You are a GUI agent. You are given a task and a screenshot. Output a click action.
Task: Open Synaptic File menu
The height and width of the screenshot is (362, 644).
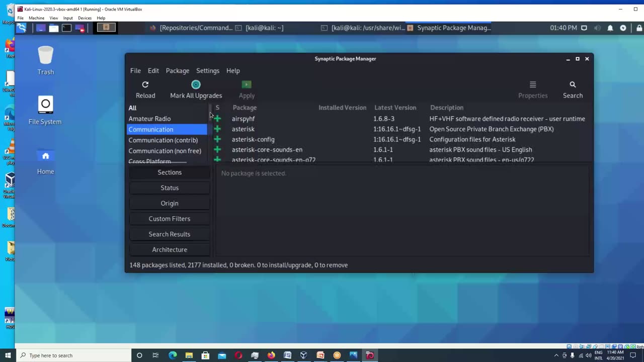(135, 71)
